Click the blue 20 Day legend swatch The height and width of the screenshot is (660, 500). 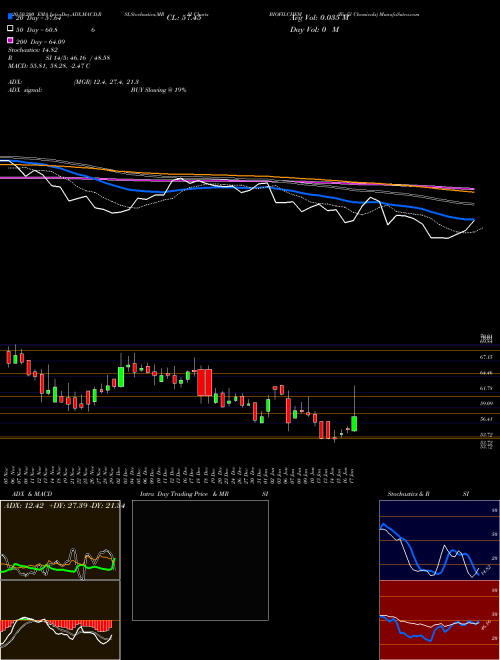pos(10,17)
